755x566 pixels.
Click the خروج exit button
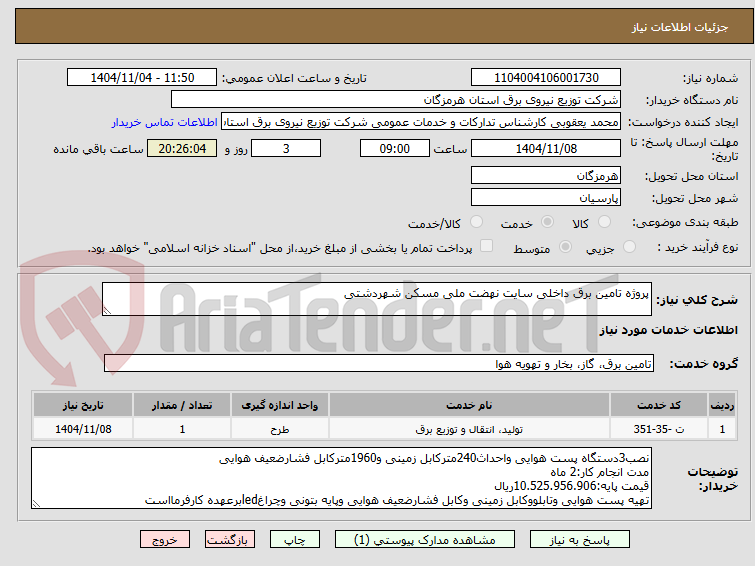(x=165, y=540)
